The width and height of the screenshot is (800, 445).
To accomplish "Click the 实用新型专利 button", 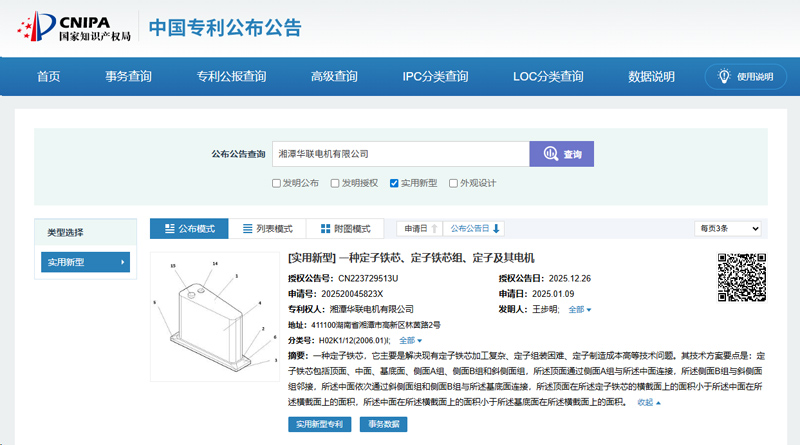I will 319,425.
